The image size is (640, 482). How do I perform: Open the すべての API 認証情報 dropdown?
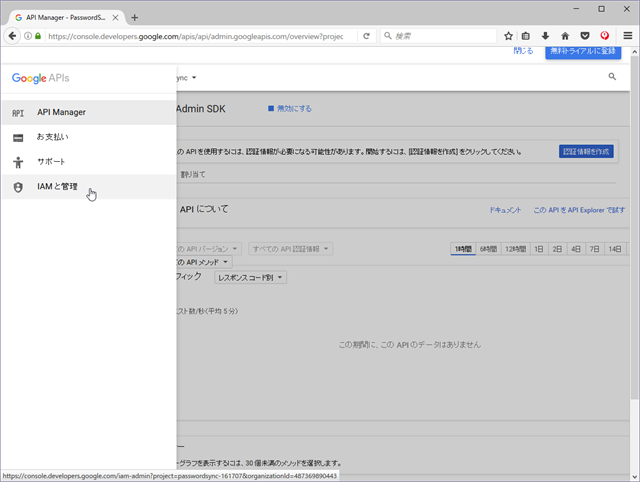pos(291,249)
